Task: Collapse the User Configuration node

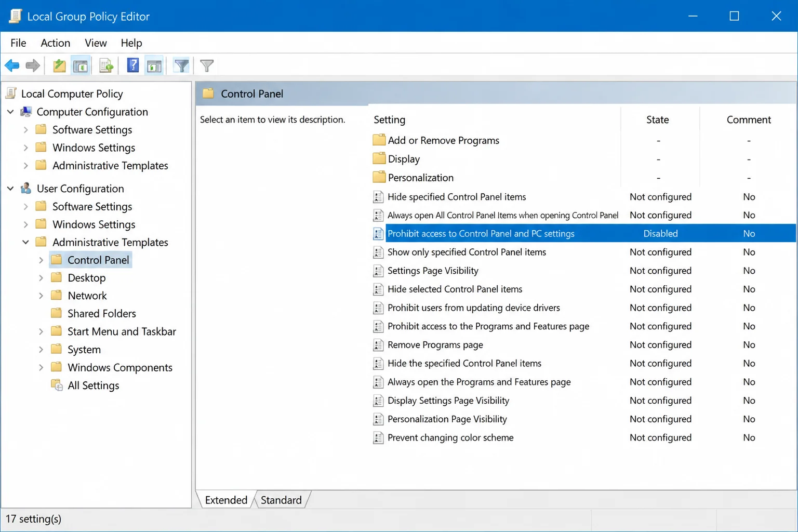Action: pos(10,189)
